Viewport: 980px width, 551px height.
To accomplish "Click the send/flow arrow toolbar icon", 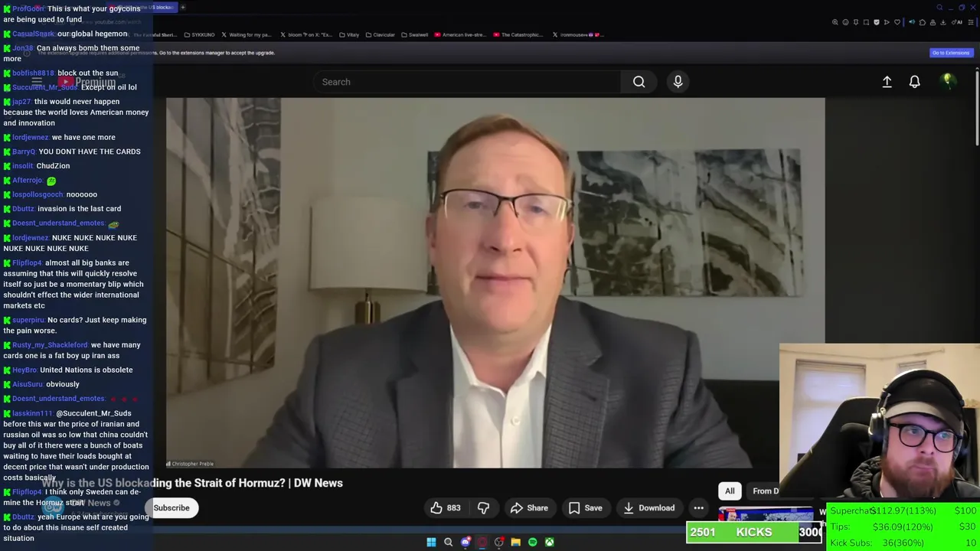I will 887,22.
